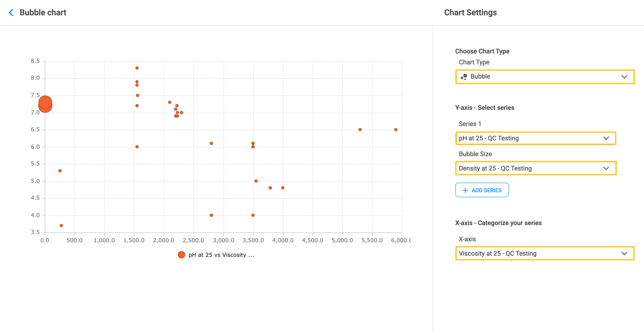Open the Chart Type dropdown
Screen dimensions: 644x331
545,77
